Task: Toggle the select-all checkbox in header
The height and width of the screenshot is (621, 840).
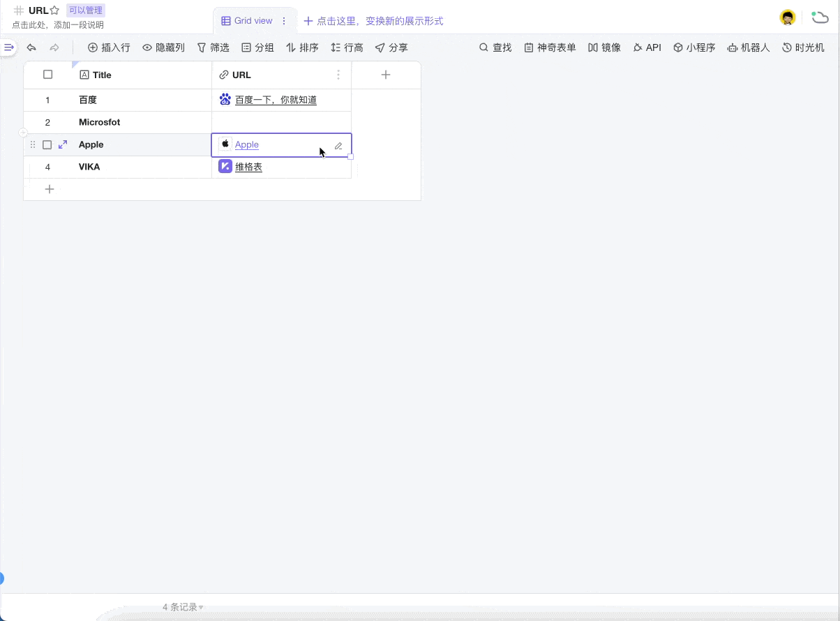Action: pos(48,75)
